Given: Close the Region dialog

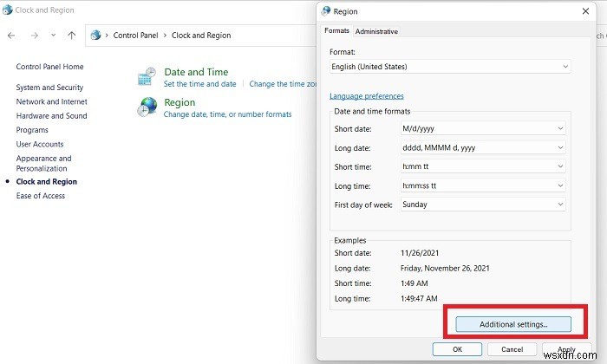Looking at the screenshot, I should coord(585,11).
